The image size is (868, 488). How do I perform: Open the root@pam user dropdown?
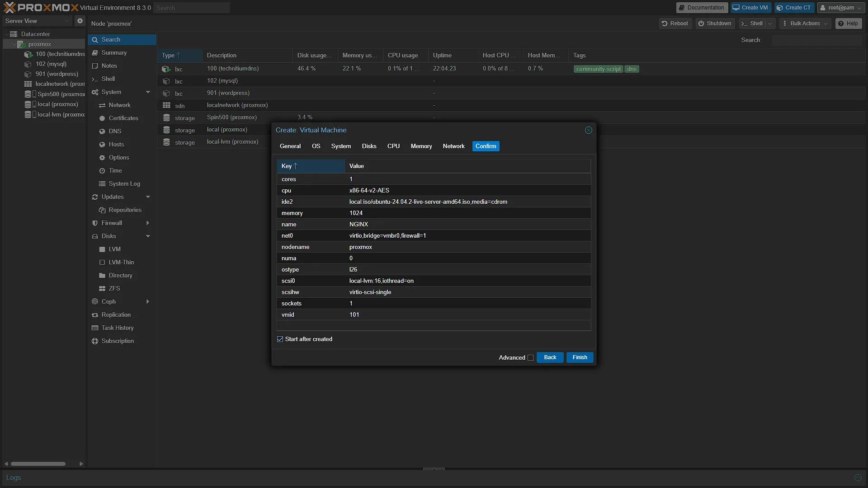click(x=841, y=8)
